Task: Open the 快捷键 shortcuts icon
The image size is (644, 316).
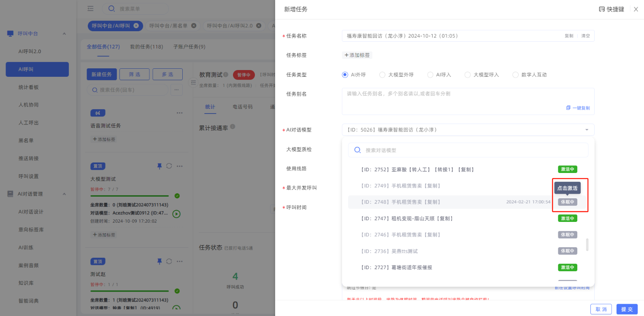Action: [x=602, y=9]
